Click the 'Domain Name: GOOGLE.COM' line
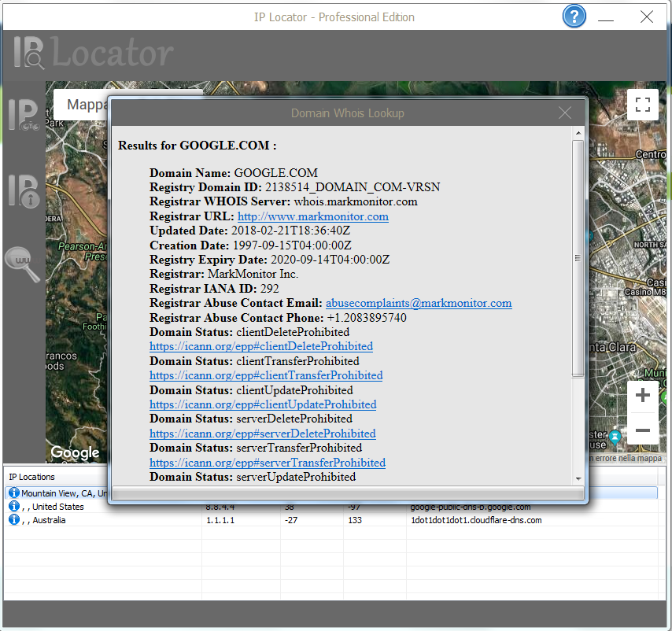Screen dimensions: 672x631 point(234,172)
